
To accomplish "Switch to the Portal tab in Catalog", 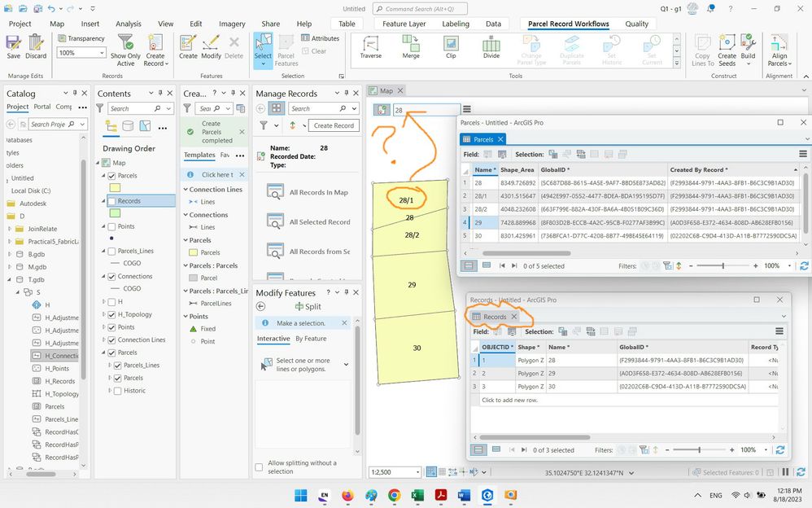I will tap(42, 107).
